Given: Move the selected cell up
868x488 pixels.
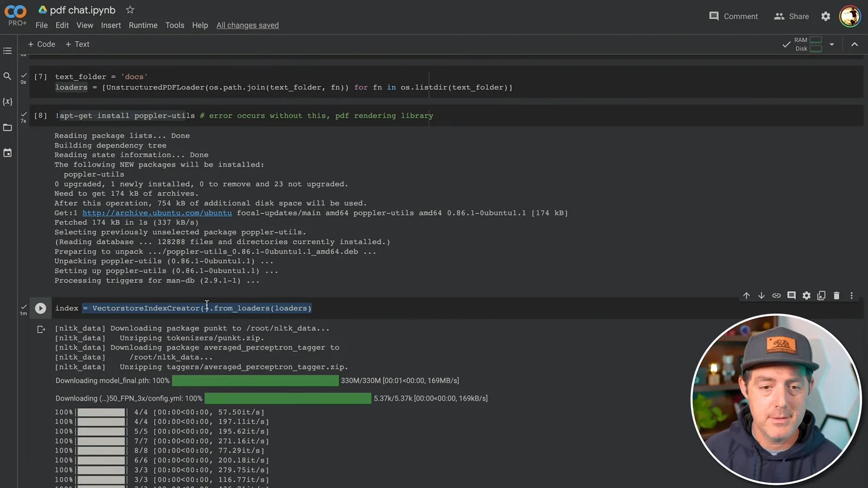Looking at the screenshot, I should (x=746, y=296).
